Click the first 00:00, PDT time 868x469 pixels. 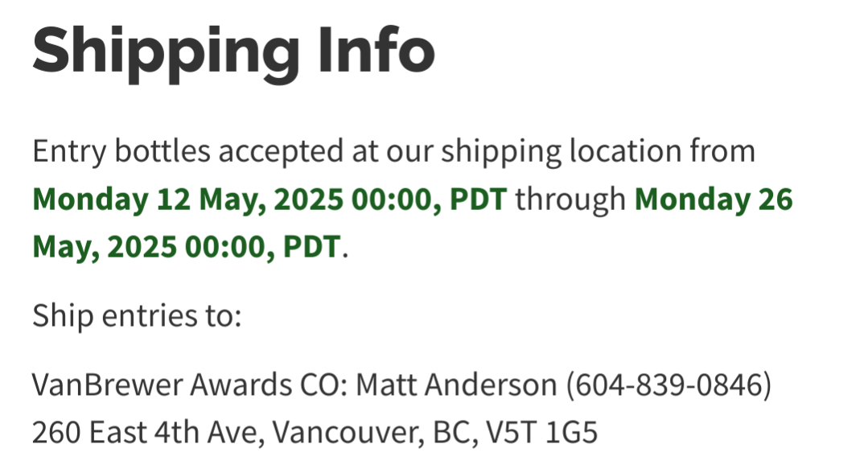429,200
